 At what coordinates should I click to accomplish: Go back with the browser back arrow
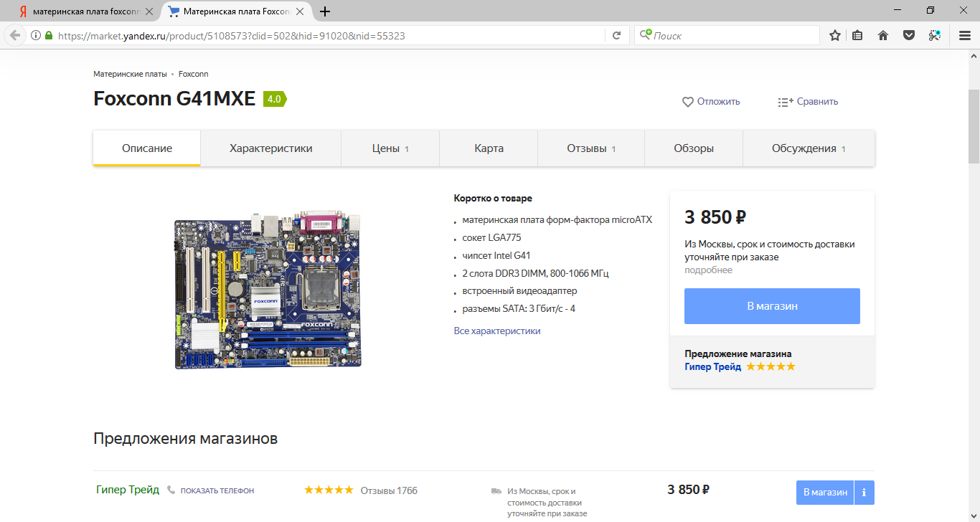point(14,35)
